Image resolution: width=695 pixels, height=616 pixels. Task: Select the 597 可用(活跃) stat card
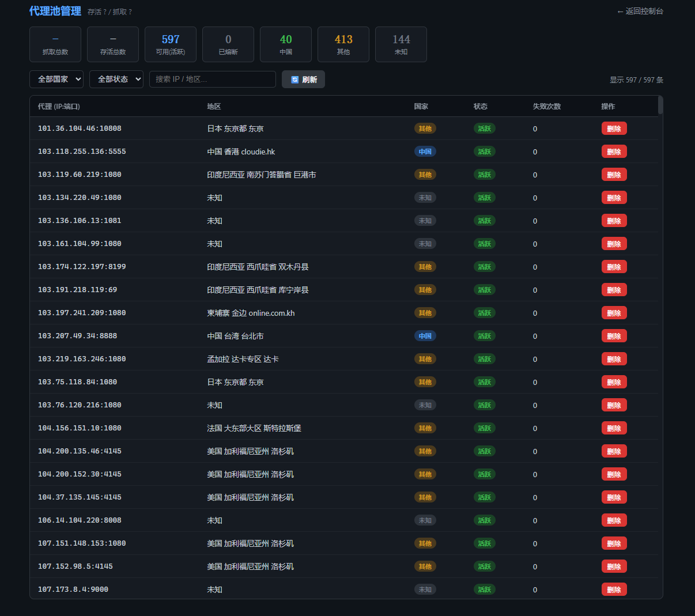pos(171,44)
